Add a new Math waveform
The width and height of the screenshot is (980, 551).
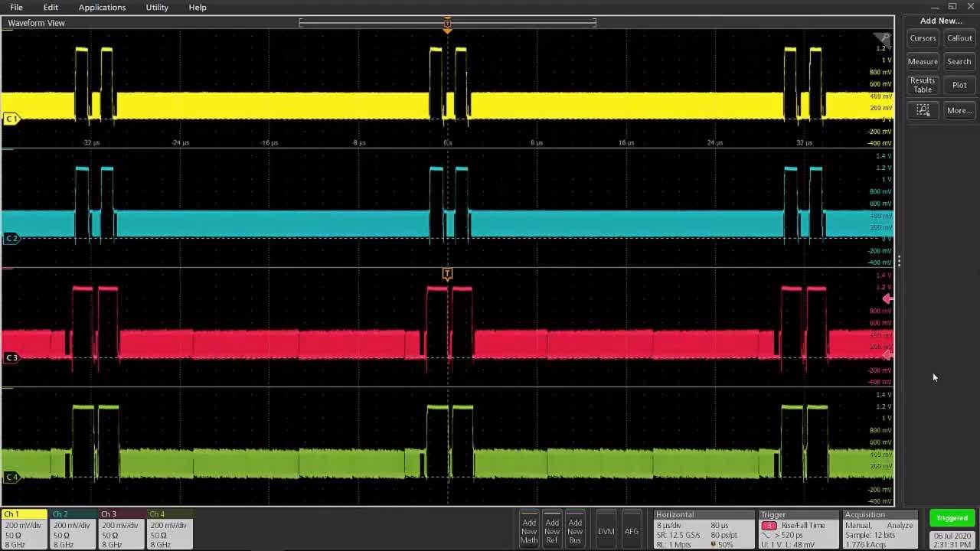528,530
